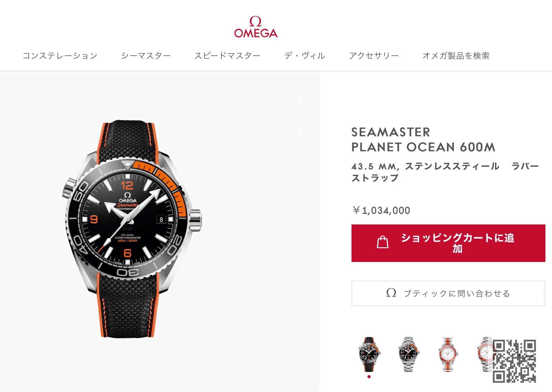Select the steel bracelet watch thumbnail

(408, 354)
